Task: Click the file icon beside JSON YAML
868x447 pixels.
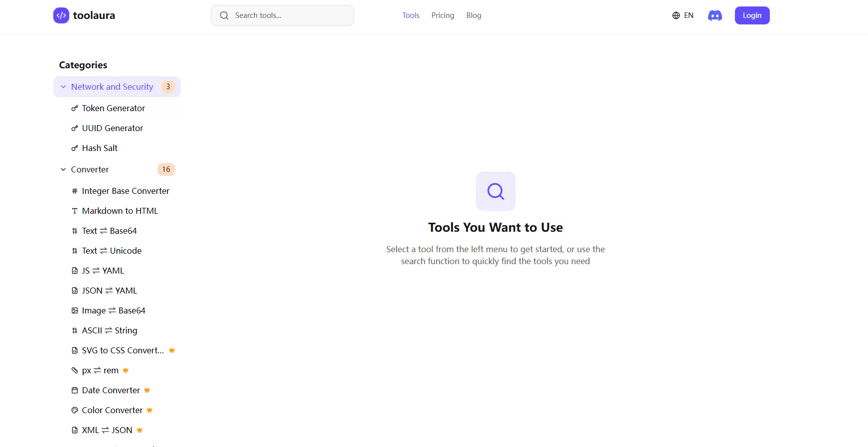Action: point(75,291)
